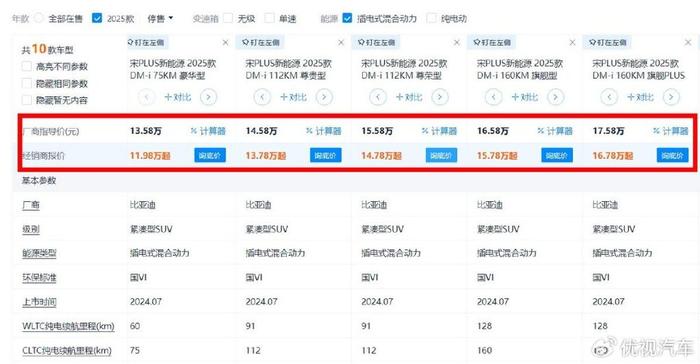Check the 无级 transmission filter

click(x=228, y=18)
